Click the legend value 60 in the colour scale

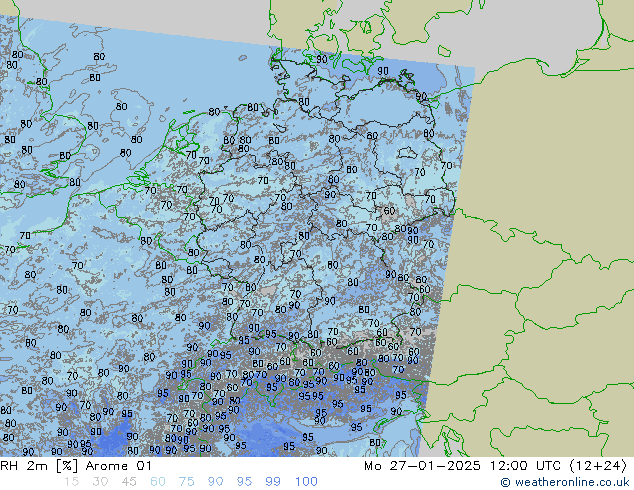[x=158, y=482]
